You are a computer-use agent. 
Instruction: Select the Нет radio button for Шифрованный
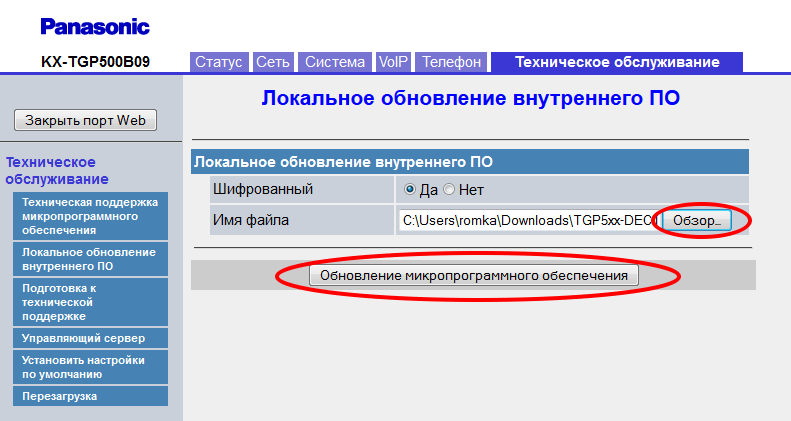449,190
